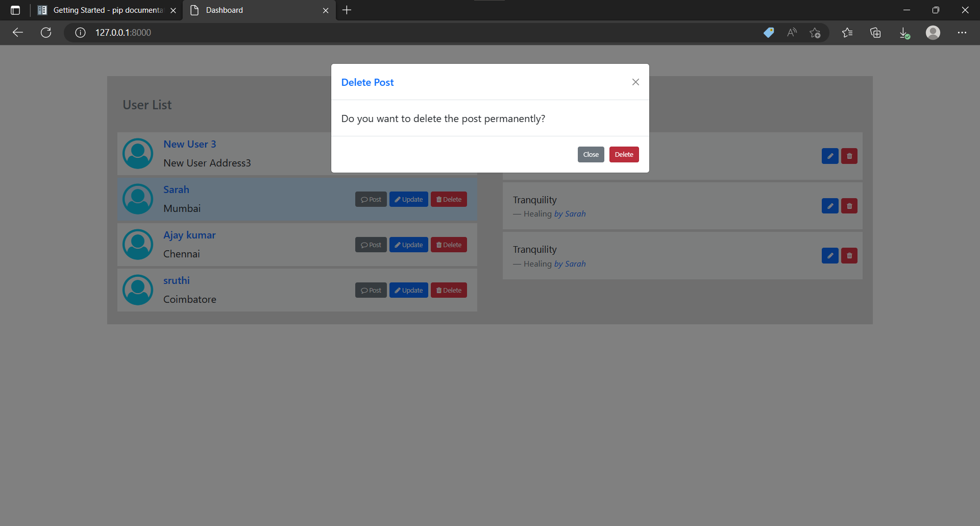Refresh the Dashboard page

point(46,32)
